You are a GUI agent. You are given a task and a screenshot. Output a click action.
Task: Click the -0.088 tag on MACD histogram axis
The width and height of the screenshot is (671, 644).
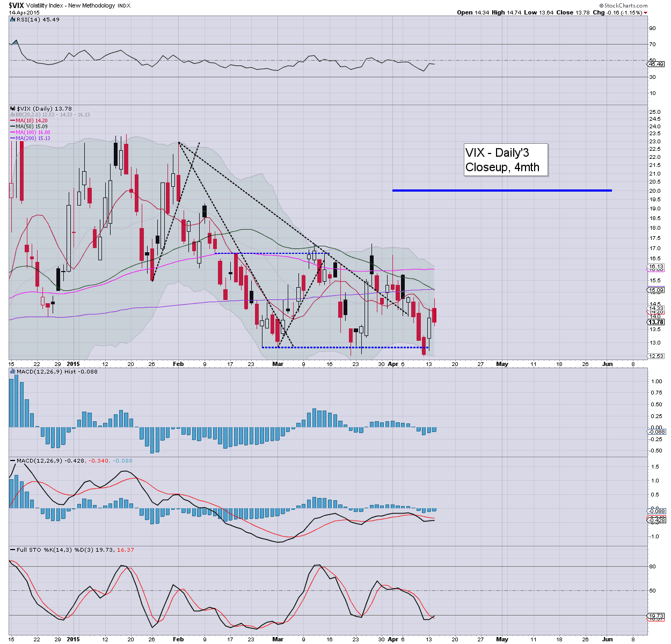pos(657,431)
